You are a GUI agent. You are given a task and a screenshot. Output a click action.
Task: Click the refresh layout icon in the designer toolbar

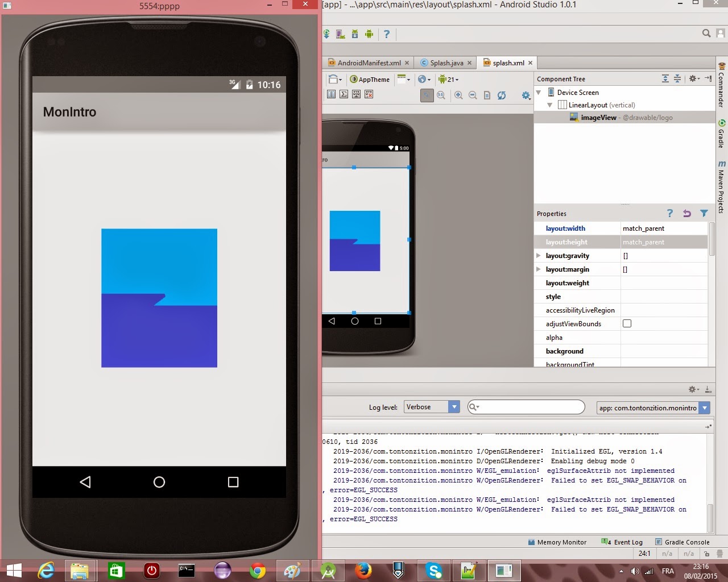pos(502,94)
